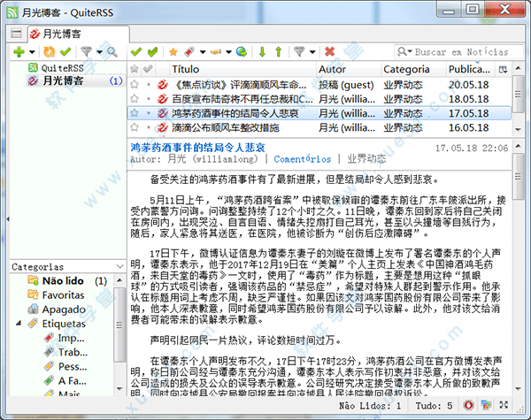The width and height of the screenshot is (531, 420).
Task: Click the find feeds magnifier icon
Action: click(112, 52)
